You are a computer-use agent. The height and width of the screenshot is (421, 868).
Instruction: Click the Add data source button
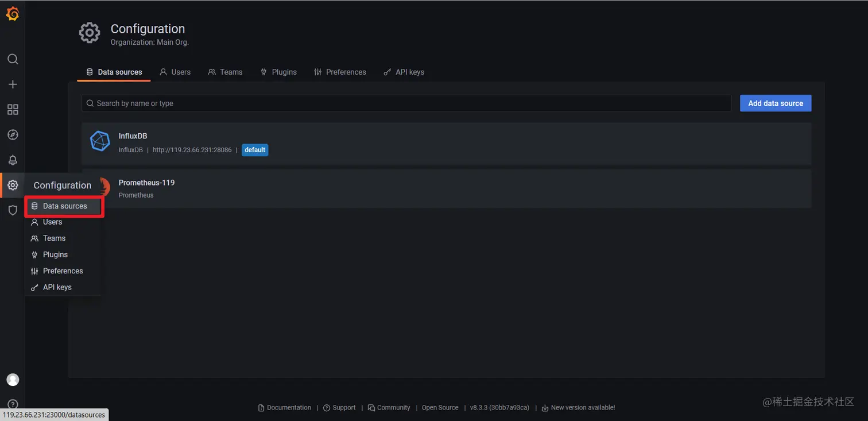coord(776,103)
